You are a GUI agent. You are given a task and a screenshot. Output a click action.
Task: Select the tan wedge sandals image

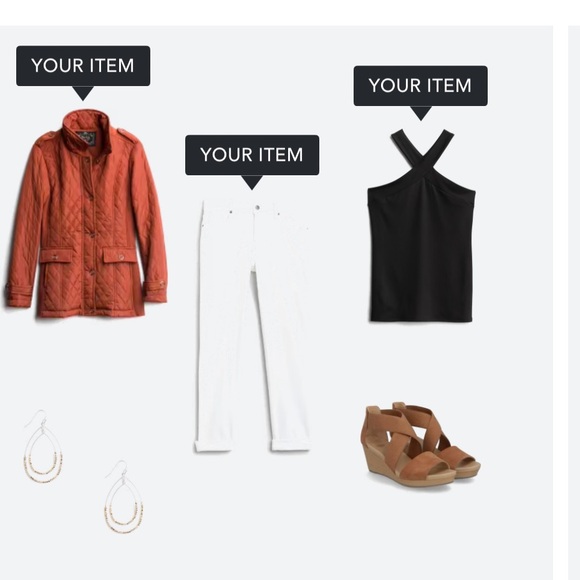[421, 445]
